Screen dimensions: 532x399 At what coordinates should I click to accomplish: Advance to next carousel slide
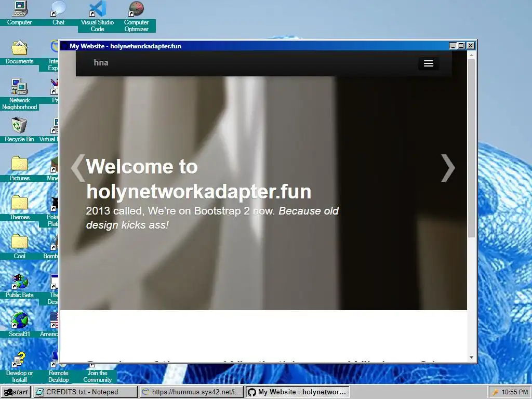447,168
